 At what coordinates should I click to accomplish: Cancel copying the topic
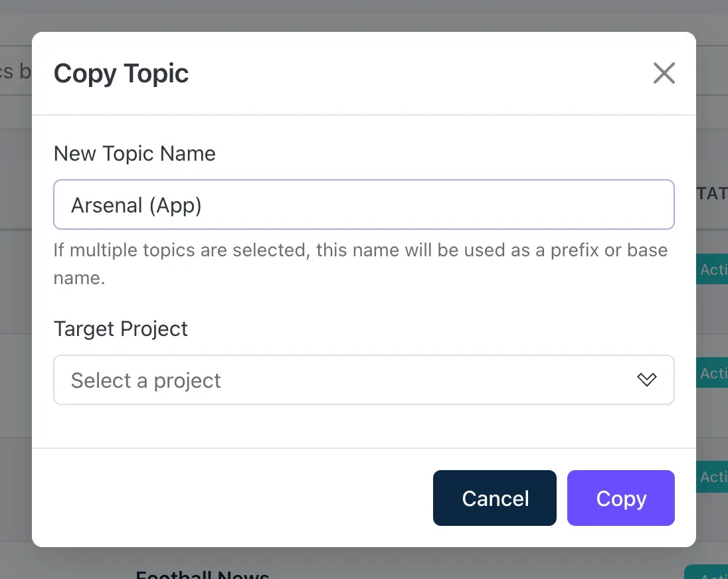click(494, 498)
